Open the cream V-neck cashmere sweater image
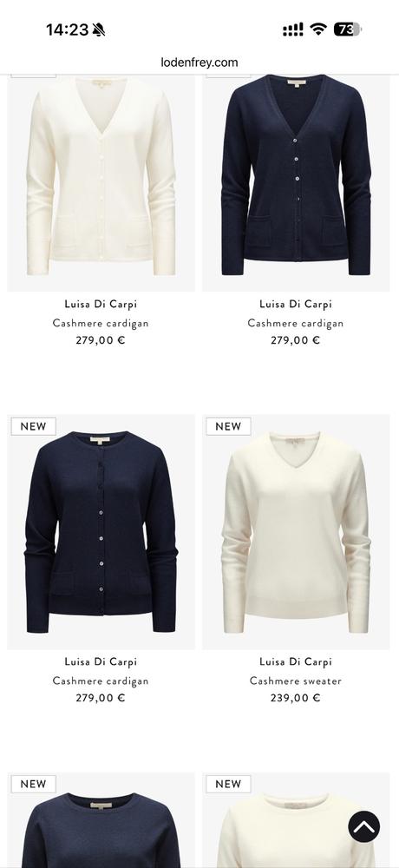The width and height of the screenshot is (399, 868). point(296,531)
